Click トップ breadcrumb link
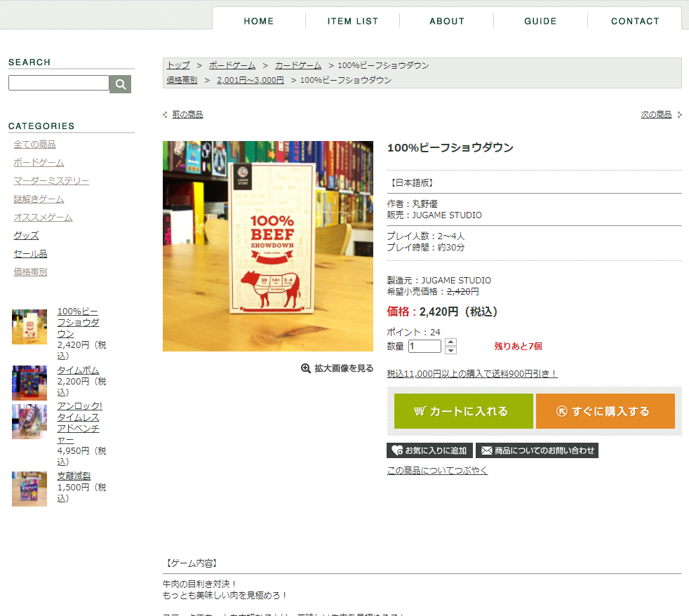Image resolution: width=689 pixels, height=616 pixels. [x=178, y=65]
